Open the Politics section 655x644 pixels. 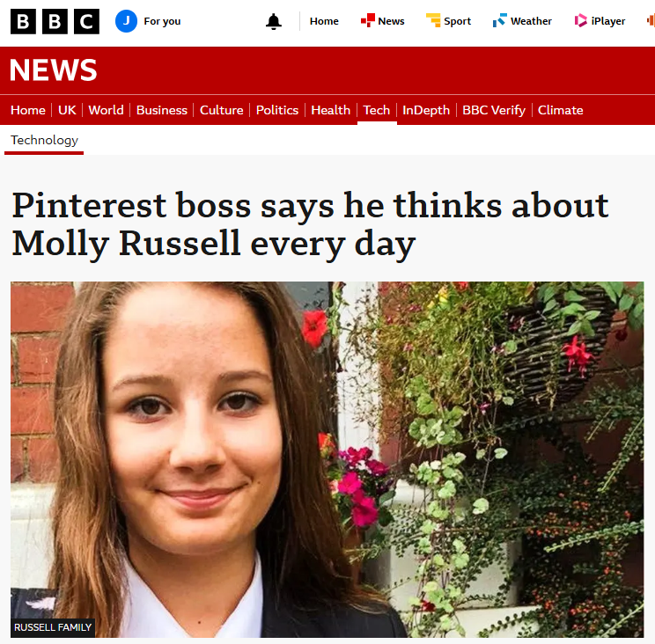277,110
